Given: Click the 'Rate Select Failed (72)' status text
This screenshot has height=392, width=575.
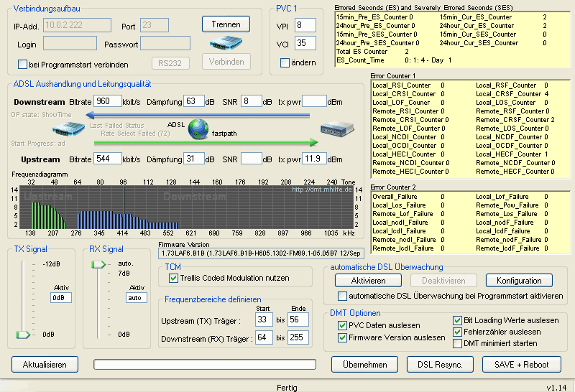Looking at the screenshot, I should pos(135,134).
